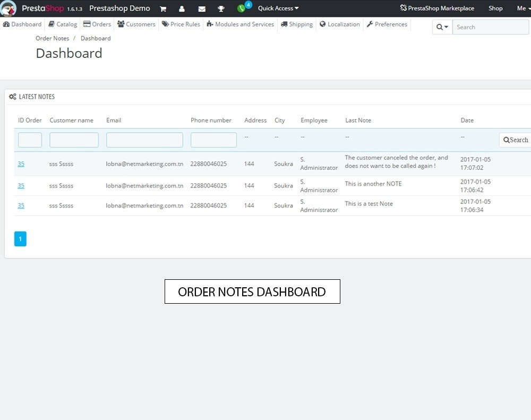Click the gears icon next to Latest Notes

pyautogui.click(x=12, y=96)
